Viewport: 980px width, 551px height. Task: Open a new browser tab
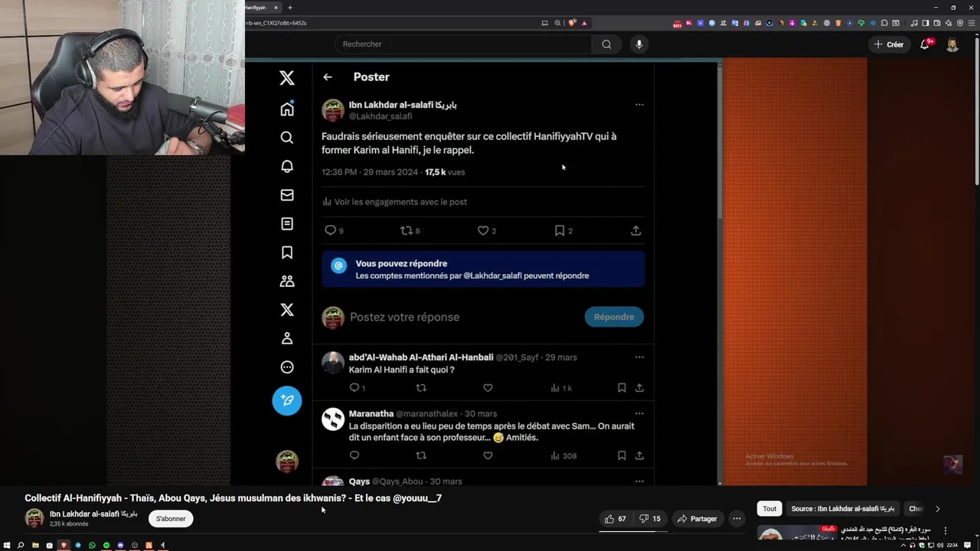290,8
